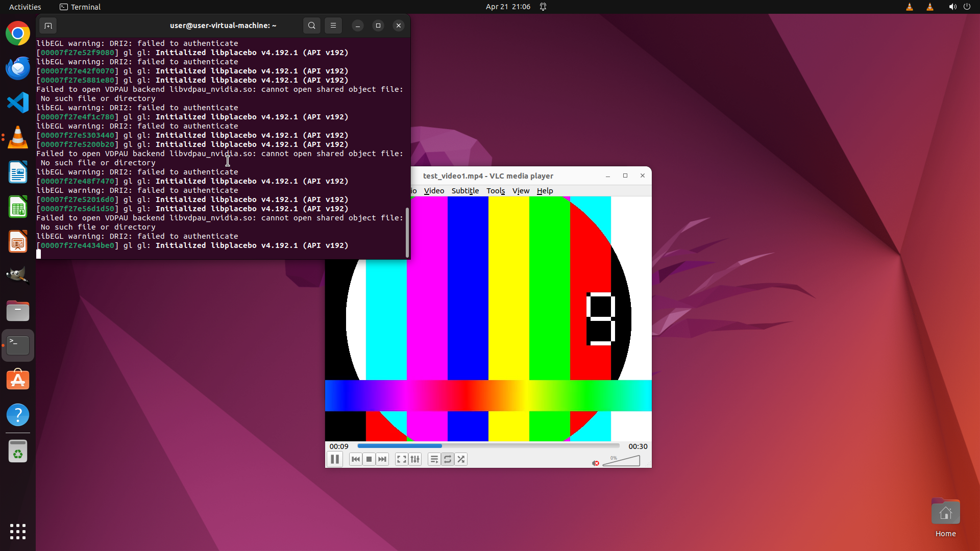Screen dimensions: 980x551
Task: Click the VLC volume slider
Action: pyautogui.click(x=622, y=461)
